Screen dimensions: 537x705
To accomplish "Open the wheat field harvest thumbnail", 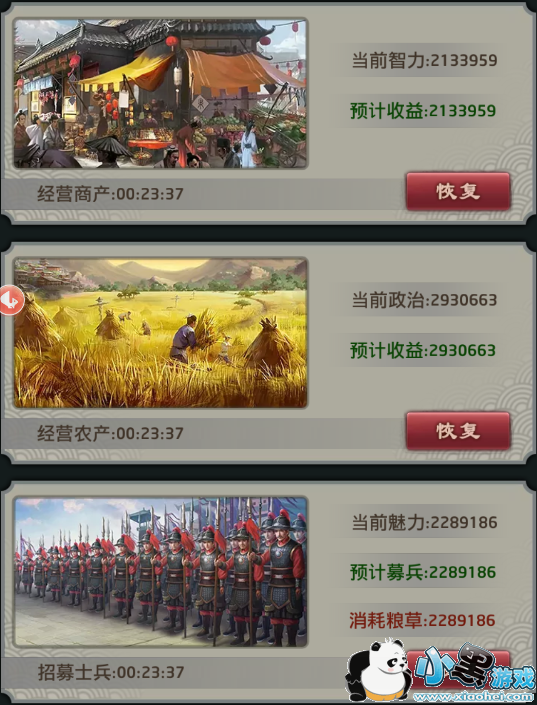I will [x=161, y=333].
